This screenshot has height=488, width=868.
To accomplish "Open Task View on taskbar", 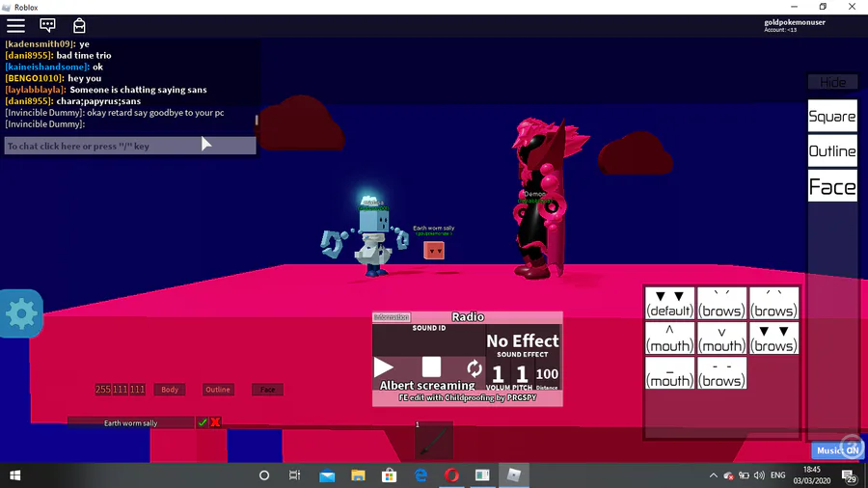I will tap(294, 475).
